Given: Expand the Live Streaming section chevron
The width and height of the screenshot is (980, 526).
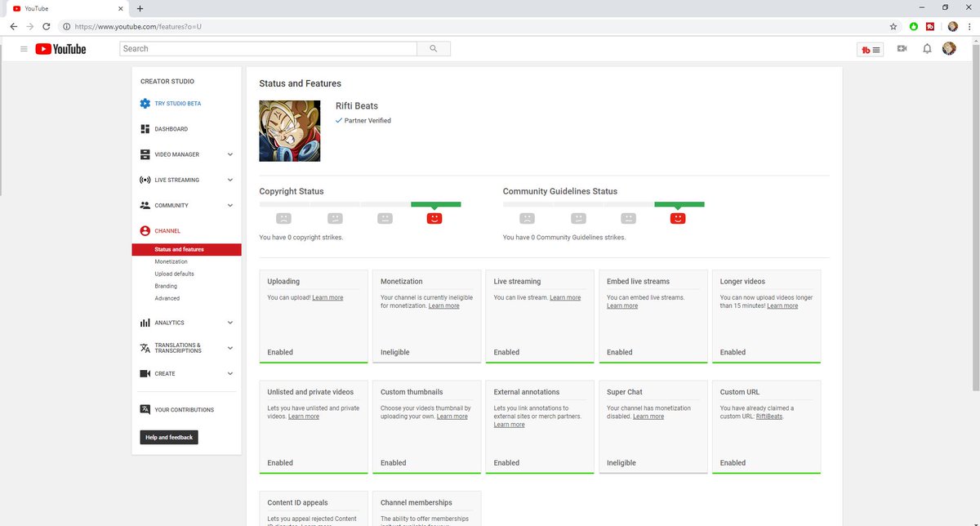Looking at the screenshot, I should pos(230,180).
